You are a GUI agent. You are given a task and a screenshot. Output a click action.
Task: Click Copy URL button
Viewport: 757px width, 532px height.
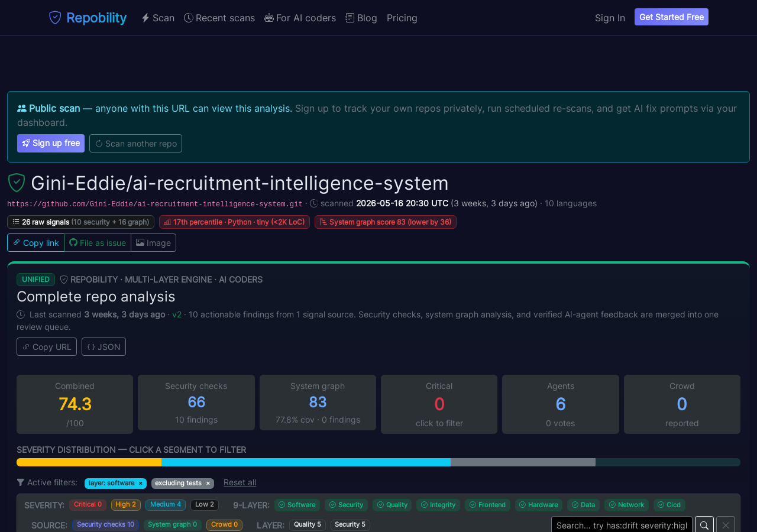[x=47, y=346]
